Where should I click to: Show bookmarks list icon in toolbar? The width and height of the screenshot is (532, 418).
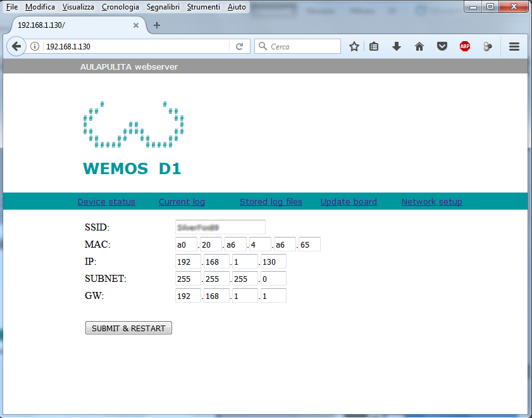click(x=374, y=46)
